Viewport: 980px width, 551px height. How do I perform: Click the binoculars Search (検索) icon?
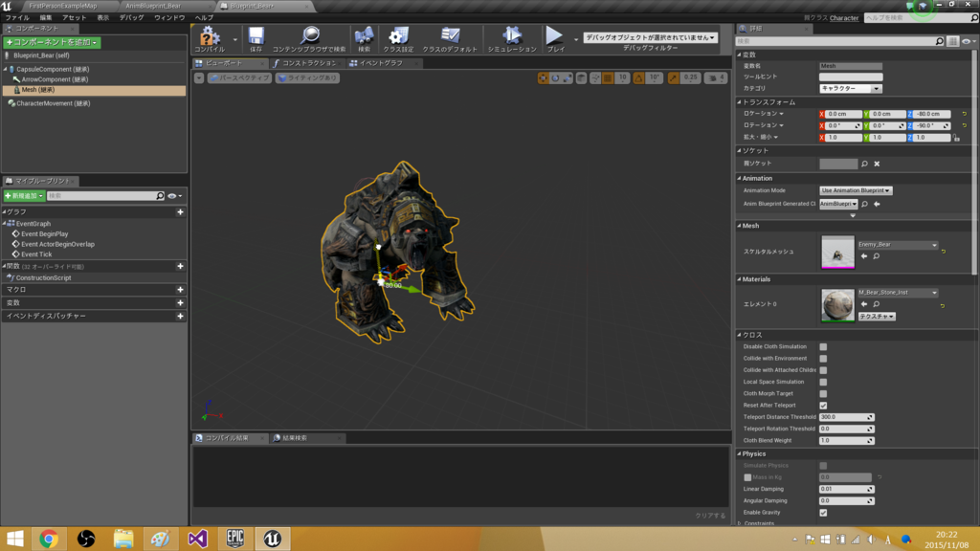pyautogui.click(x=364, y=36)
